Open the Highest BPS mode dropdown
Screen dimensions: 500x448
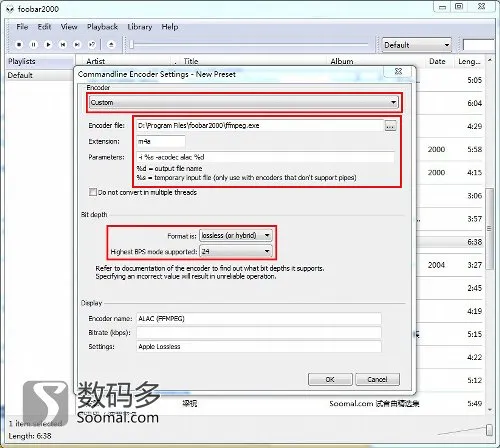pyautogui.click(x=236, y=251)
